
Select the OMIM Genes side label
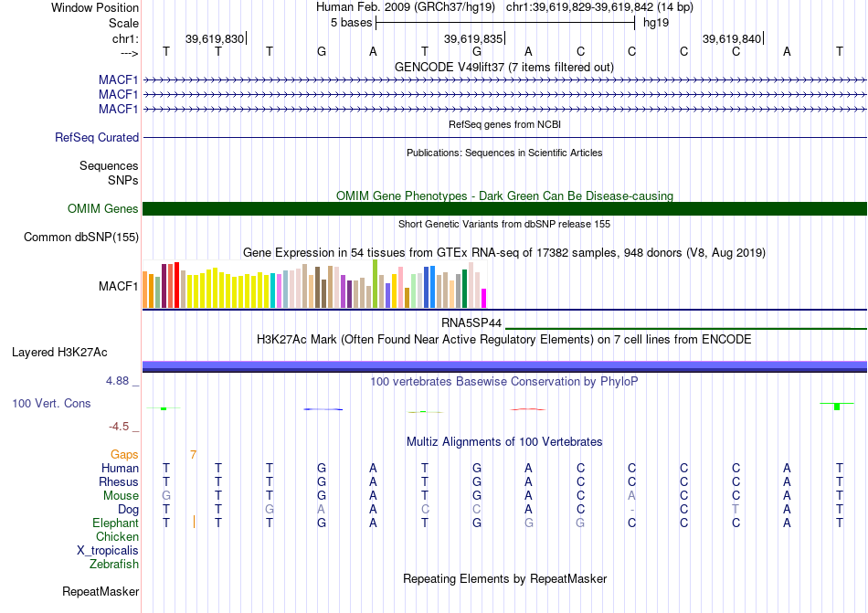[103, 208]
